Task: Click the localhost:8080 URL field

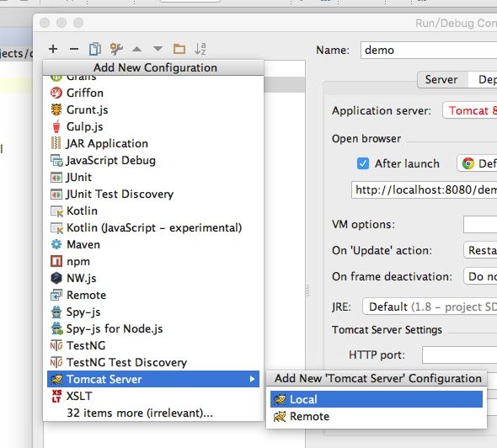Action: pos(424,190)
